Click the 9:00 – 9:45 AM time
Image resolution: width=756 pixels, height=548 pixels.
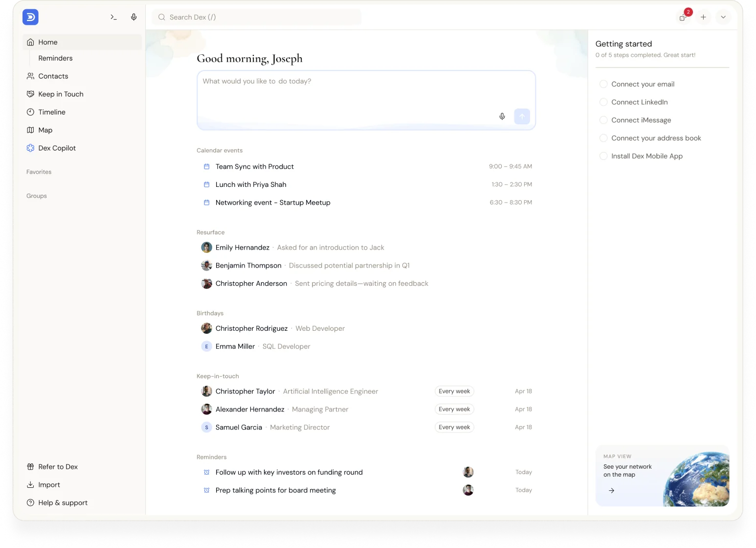click(511, 166)
